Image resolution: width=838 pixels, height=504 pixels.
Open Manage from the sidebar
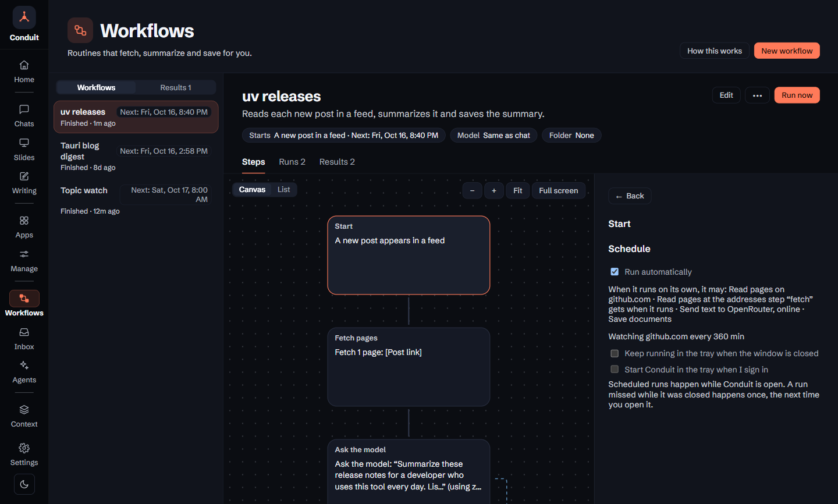click(24, 261)
